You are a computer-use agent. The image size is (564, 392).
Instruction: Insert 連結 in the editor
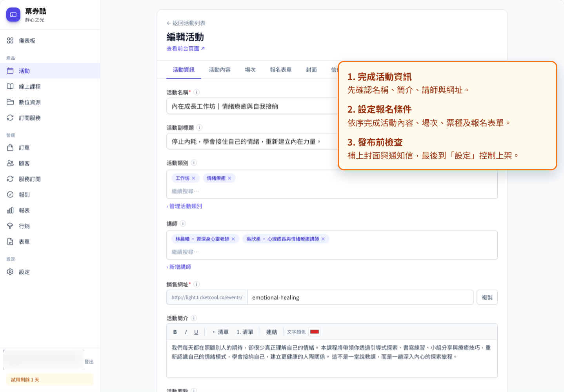tap(271, 332)
